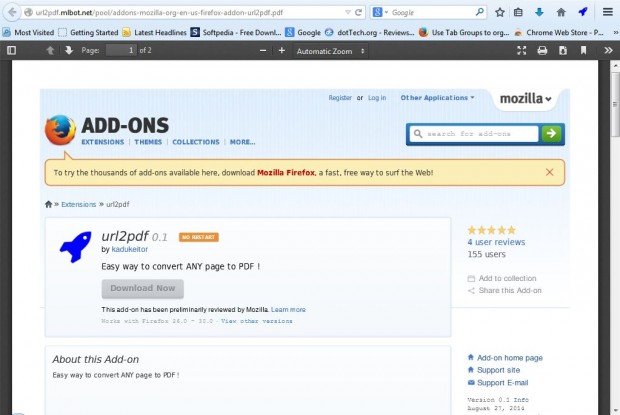Zoom out with the minus button
This screenshot has height=415, width=620.
click(x=263, y=51)
